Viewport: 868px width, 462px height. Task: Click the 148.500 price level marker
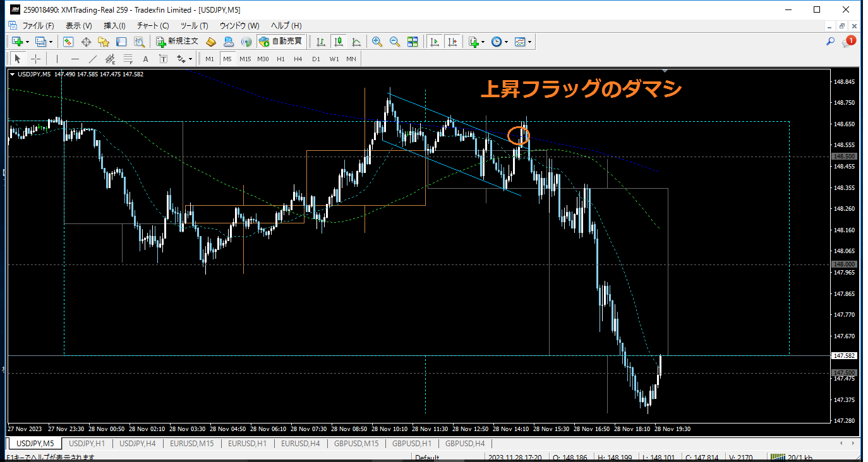845,156
